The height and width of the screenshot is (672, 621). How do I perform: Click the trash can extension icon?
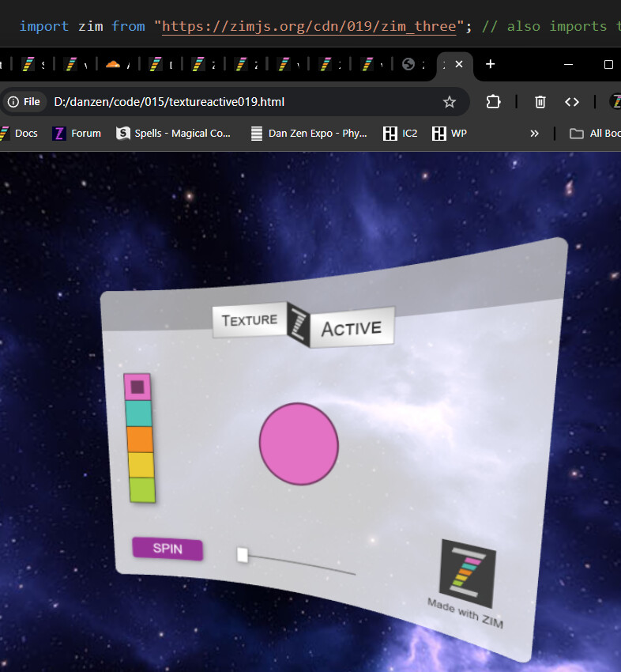click(540, 102)
